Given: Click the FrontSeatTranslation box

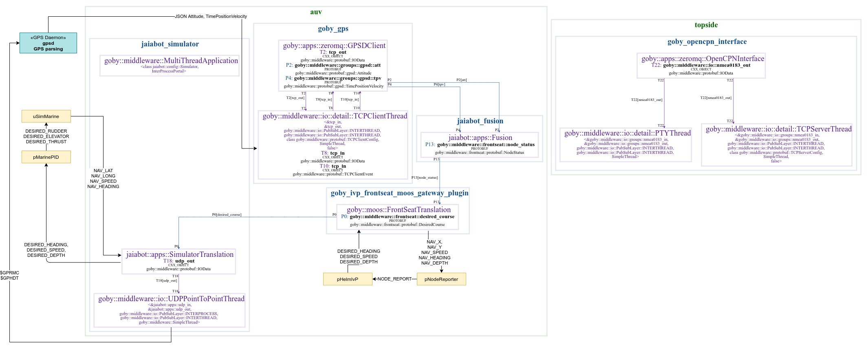Looking at the screenshot, I should pos(397,218).
